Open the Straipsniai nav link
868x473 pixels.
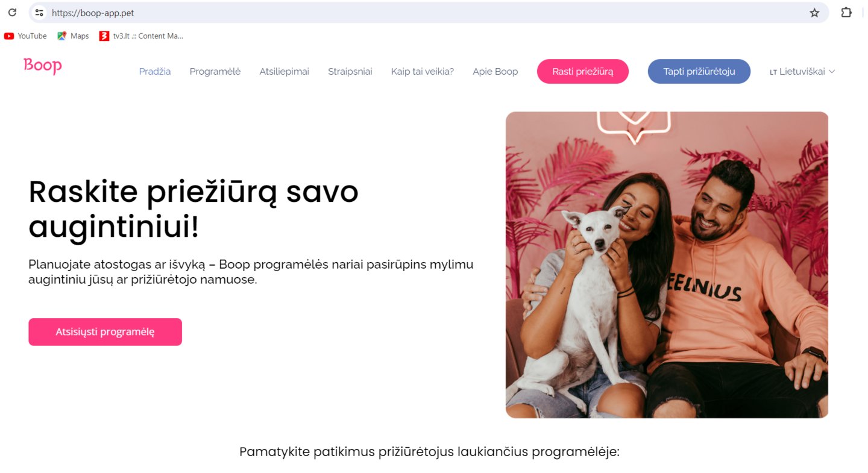[x=350, y=72]
